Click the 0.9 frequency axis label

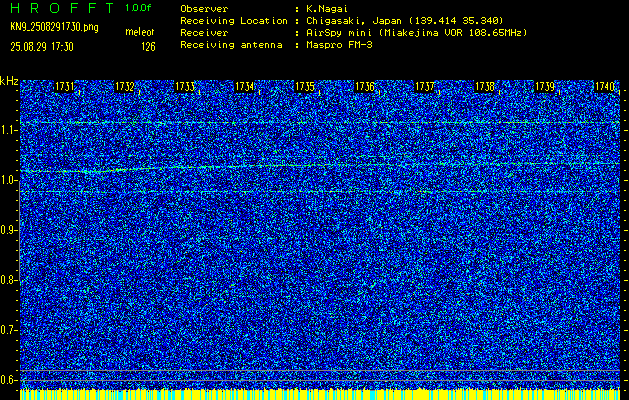(8, 230)
